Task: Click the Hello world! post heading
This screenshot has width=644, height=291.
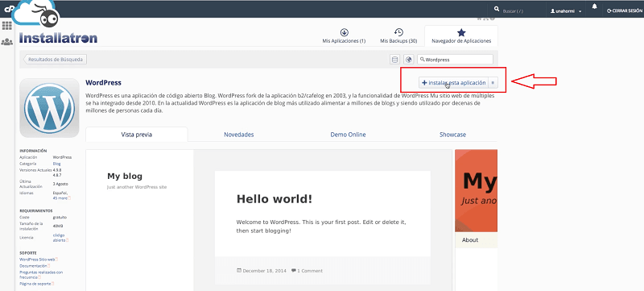Action: click(275, 199)
